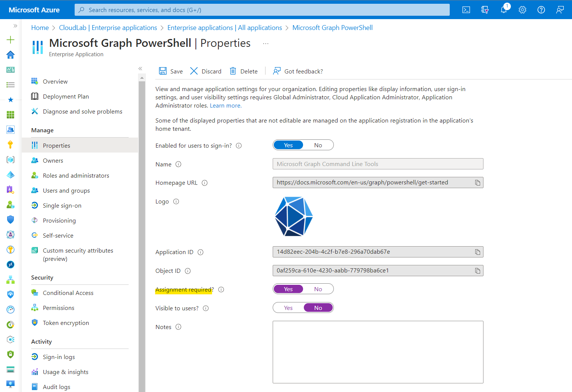The height and width of the screenshot is (392, 572).
Task: Open Cloud Shell from the top bar
Action: click(466, 10)
